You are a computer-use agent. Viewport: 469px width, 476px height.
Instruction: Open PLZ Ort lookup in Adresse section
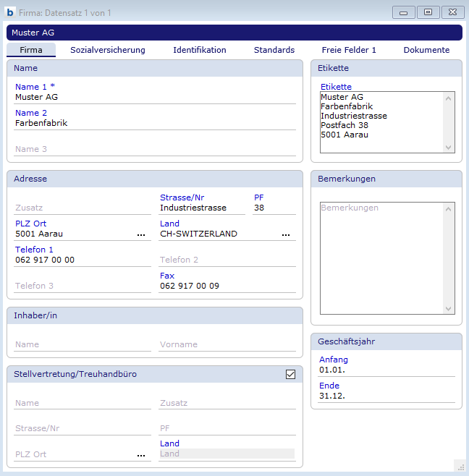[140, 234]
